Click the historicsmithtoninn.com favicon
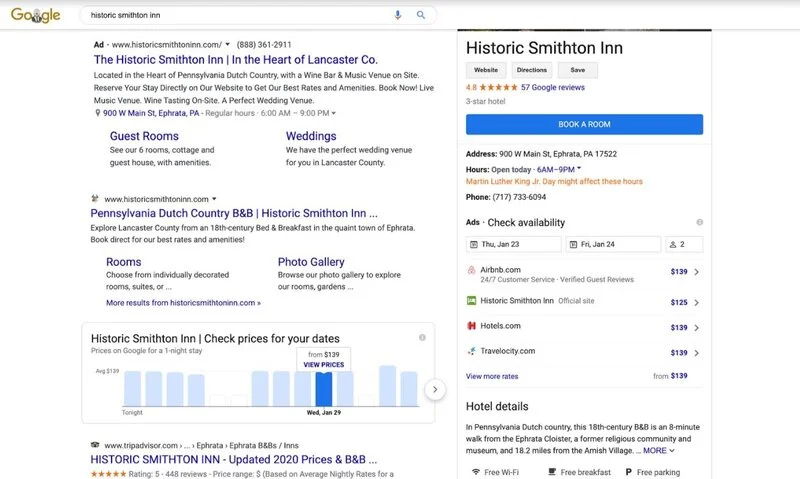This screenshot has height=479, width=800. (94, 198)
